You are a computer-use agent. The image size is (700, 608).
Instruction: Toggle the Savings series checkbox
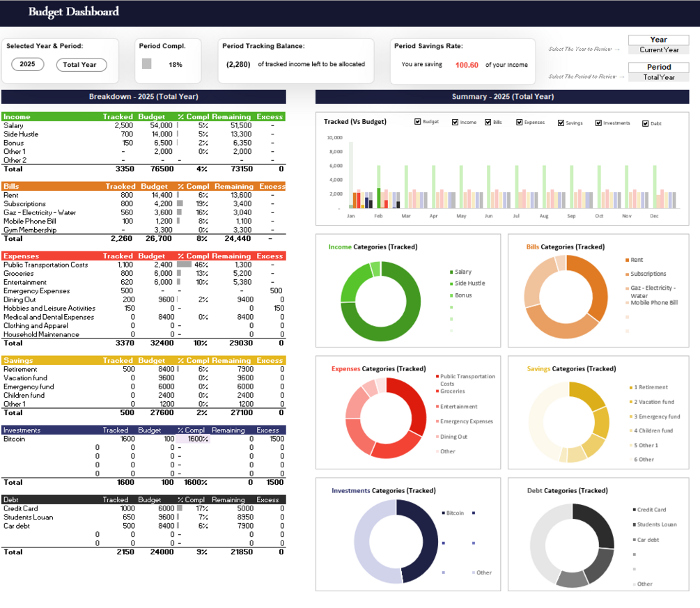[x=561, y=123]
